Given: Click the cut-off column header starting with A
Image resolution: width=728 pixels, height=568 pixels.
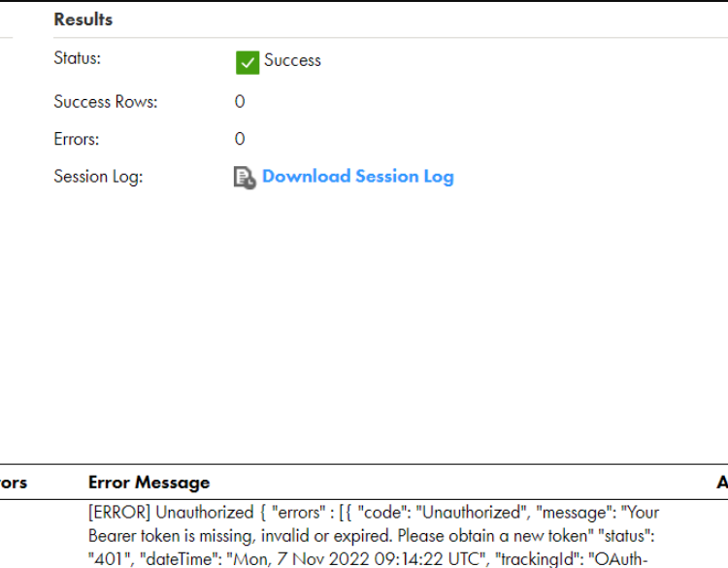Looking at the screenshot, I should (x=722, y=483).
